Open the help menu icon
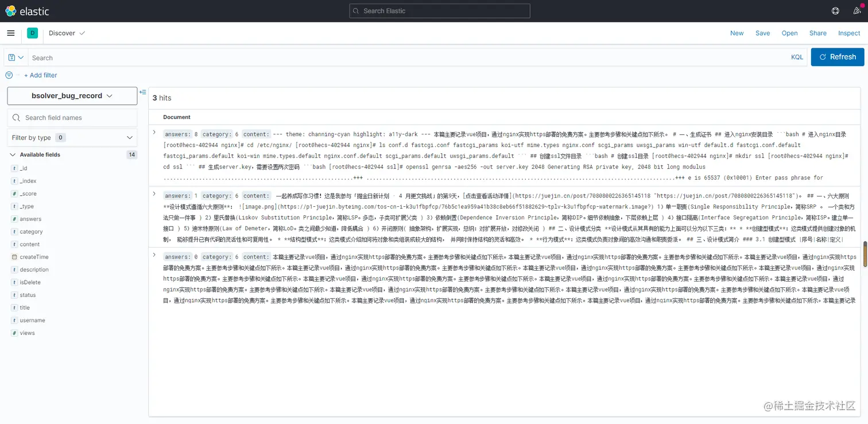 (835, 11)
